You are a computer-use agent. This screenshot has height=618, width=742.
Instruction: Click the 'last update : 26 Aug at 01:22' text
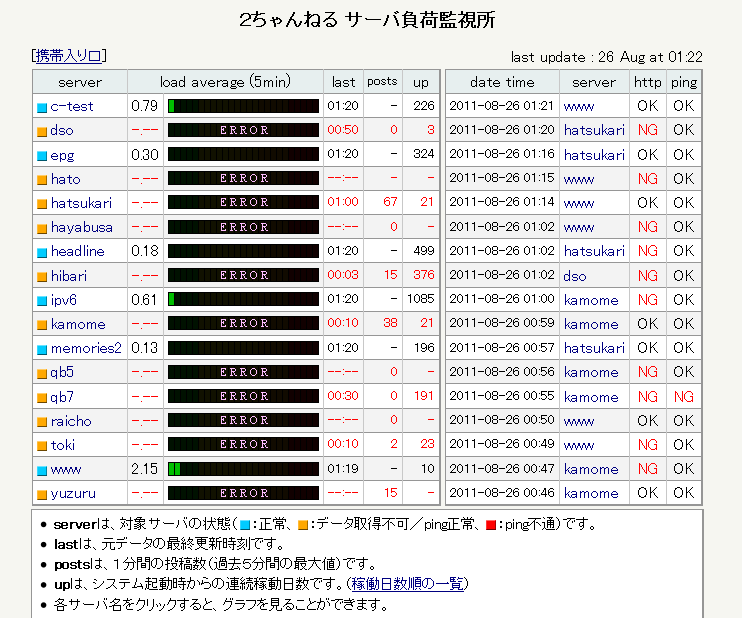(607, 57)
